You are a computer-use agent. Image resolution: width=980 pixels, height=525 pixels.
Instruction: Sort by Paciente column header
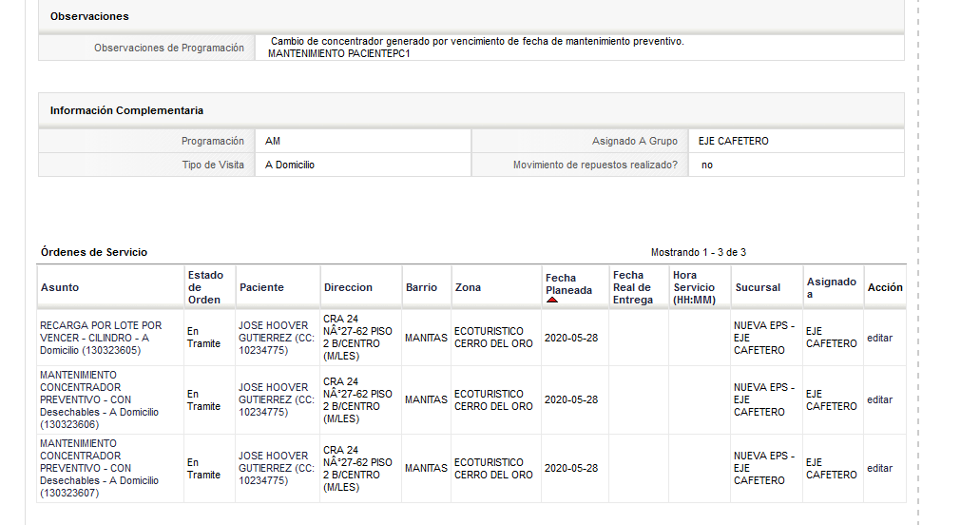point(261,287)
